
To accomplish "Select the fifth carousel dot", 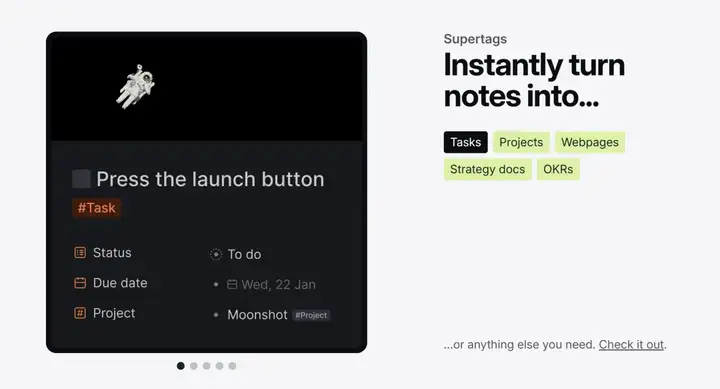I will coord(232,366).
